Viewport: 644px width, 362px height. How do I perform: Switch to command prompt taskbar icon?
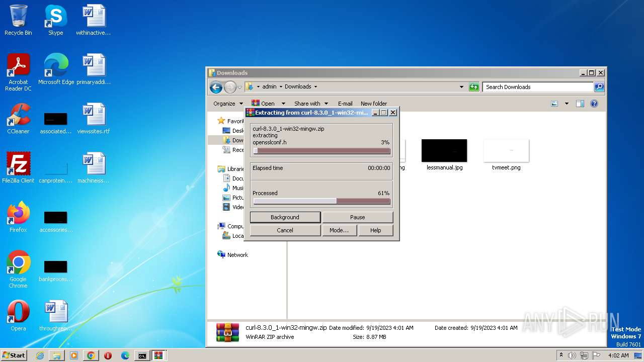click(142, 355)
